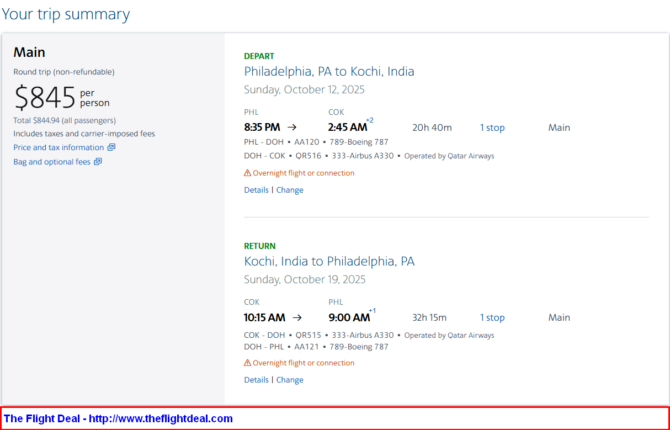This screenshot has height=430, width=670.
Task: Open Price and tax information link
Action: pyautogui.click(x=59, y=147)
